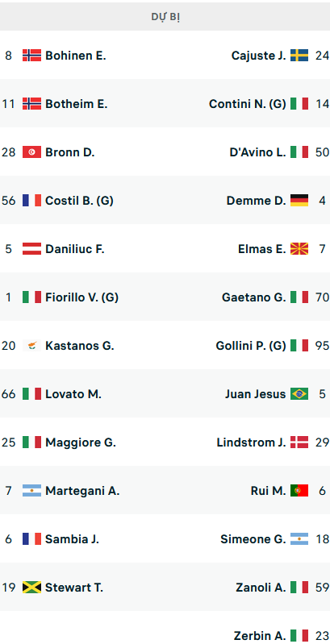Viewport: 330px width, 644px height.
Task: Click the Jamaica flag next to Stewart T.
Action: point(31,588)
